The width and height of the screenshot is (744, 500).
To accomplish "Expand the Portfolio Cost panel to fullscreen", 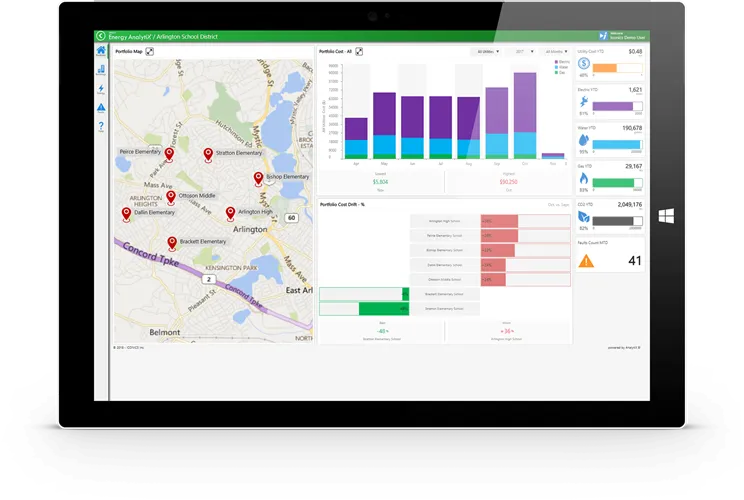I will tap(359, 51).
